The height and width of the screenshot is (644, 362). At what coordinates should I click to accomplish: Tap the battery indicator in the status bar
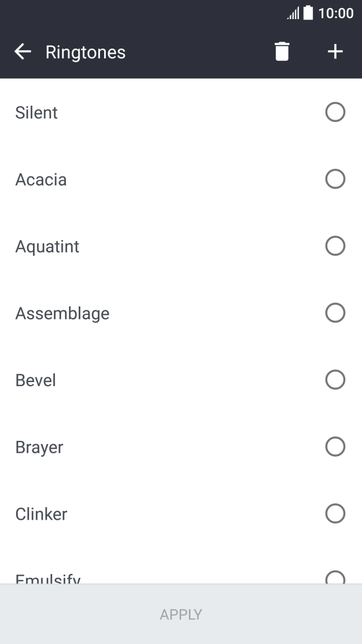[x=306, y=14]
